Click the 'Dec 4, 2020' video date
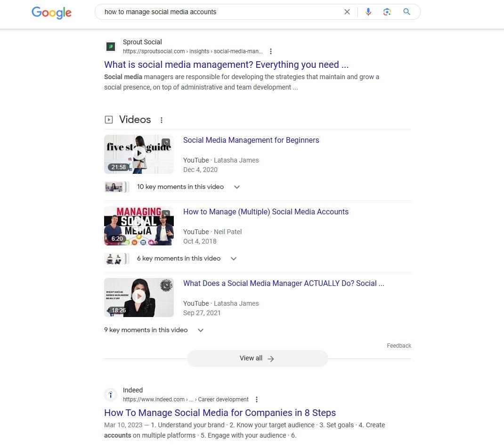 [200, 170]
